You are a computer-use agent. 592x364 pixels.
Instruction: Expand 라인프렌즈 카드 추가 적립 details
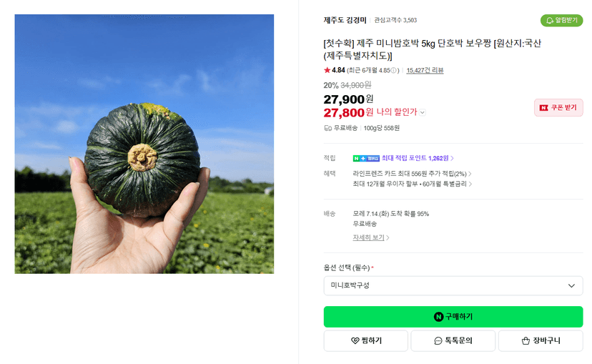click(412, 174)
